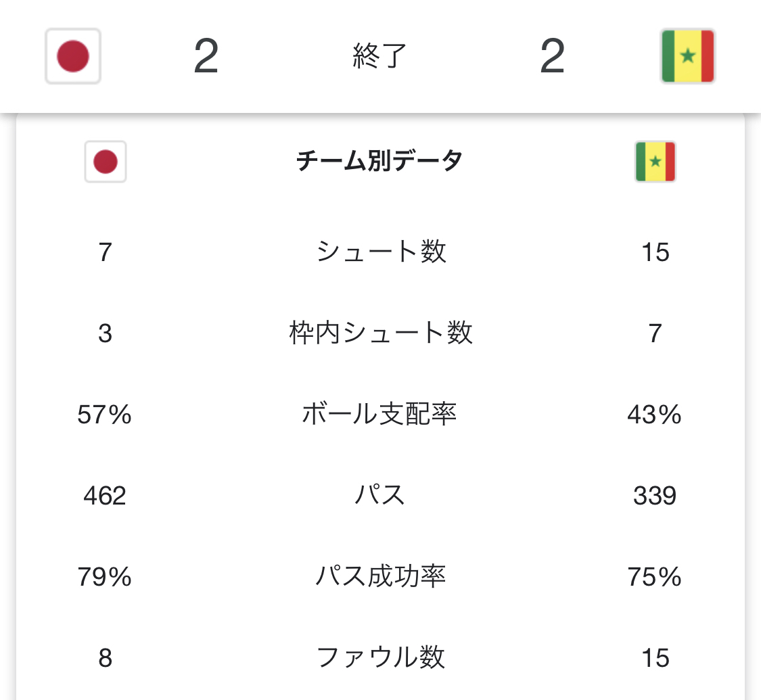Tap the ファウル数 stat label
761x700 pixels.
381,657
